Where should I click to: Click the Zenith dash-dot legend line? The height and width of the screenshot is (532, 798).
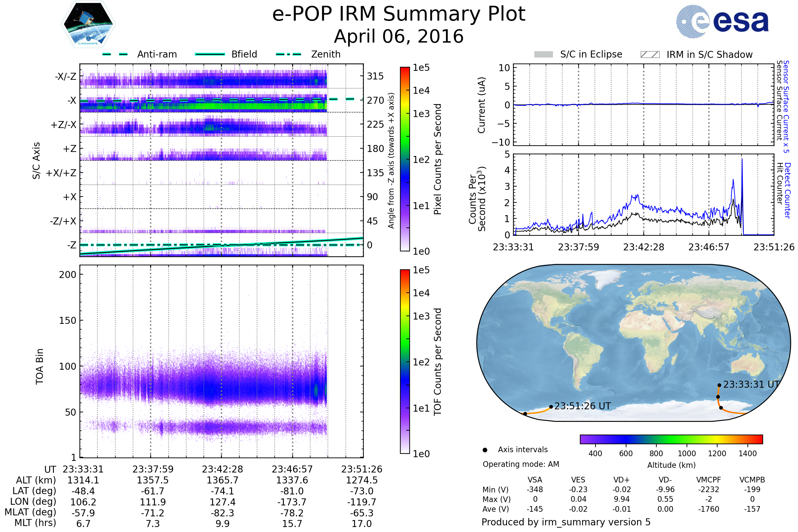tap(288, 54)
